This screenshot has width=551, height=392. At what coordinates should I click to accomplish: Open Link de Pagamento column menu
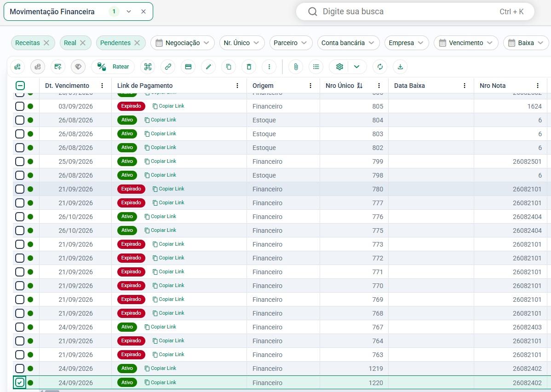(x=237, y=86)
